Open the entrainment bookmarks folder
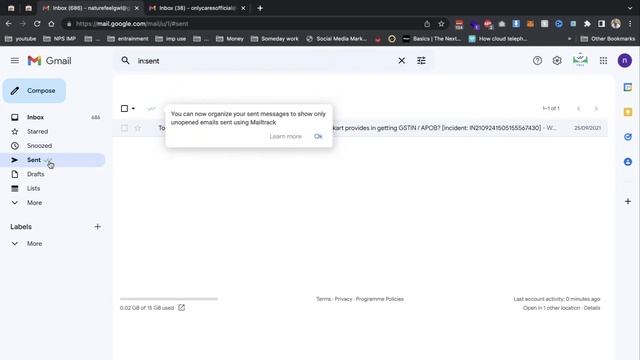Screen dimensions: 640x360 click(x=128, y=39)
